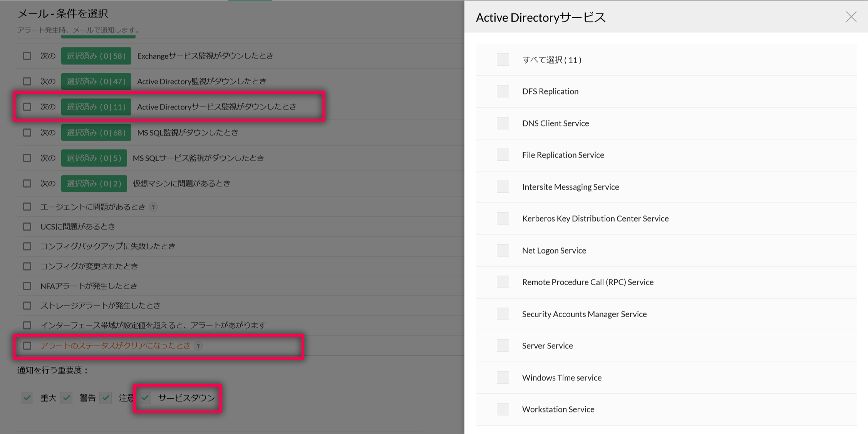The width and height of the screenshot is (868, 434).
Task: Check コンフィグバックアップに失敗したとき option
Action: (x=27, y=246)
